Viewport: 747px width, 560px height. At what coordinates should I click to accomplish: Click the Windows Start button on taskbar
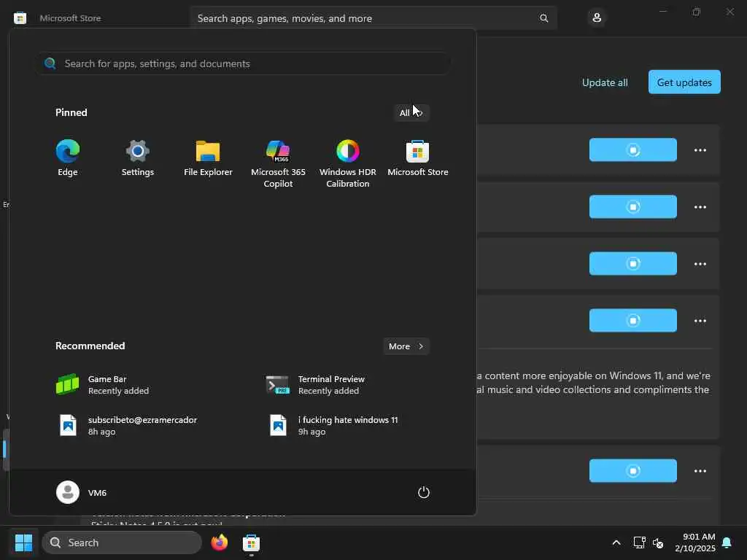pyautogui.click(x=23, y=542)
